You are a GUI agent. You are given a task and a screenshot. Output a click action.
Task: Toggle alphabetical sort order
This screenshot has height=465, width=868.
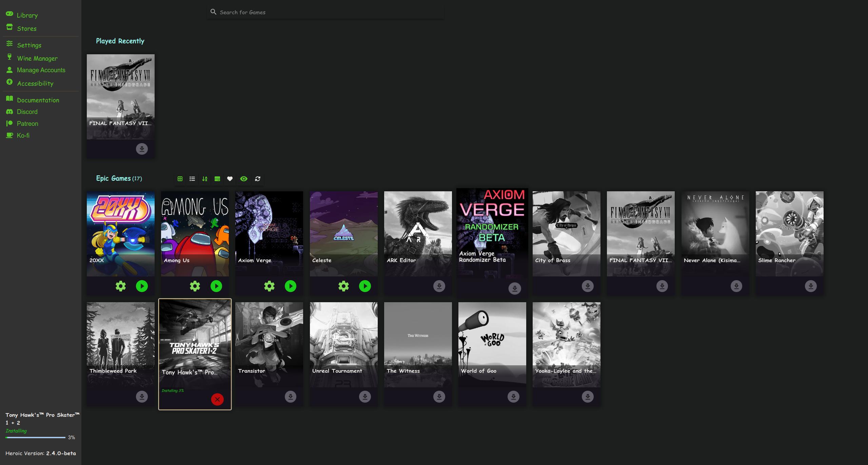pos(205,179)
